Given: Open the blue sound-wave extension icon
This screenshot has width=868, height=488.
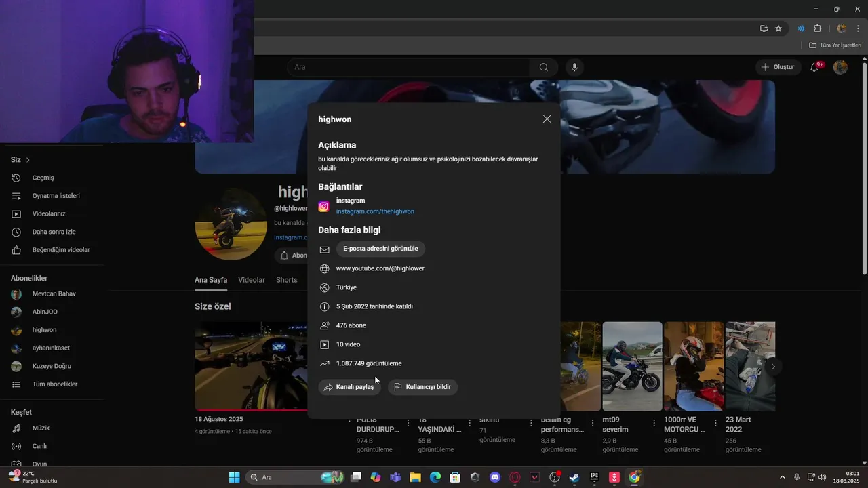Looking at the screenshot, I should pos(801,28).
